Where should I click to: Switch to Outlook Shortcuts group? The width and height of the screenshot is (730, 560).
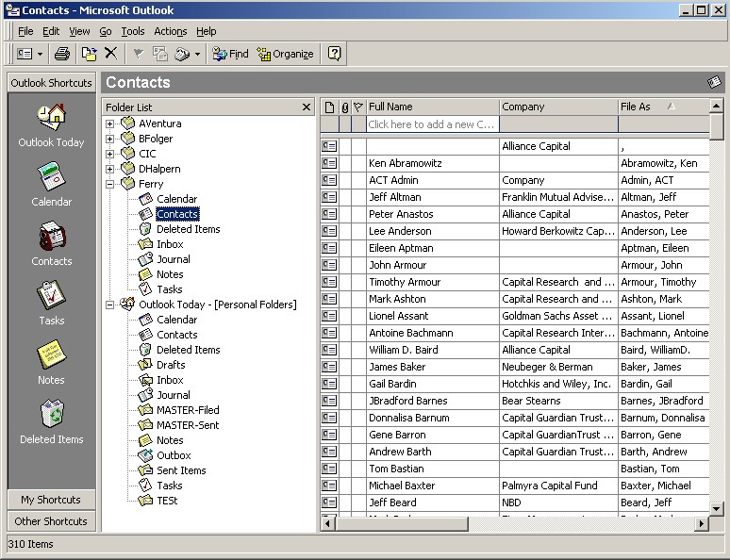[x=51, y=83]
